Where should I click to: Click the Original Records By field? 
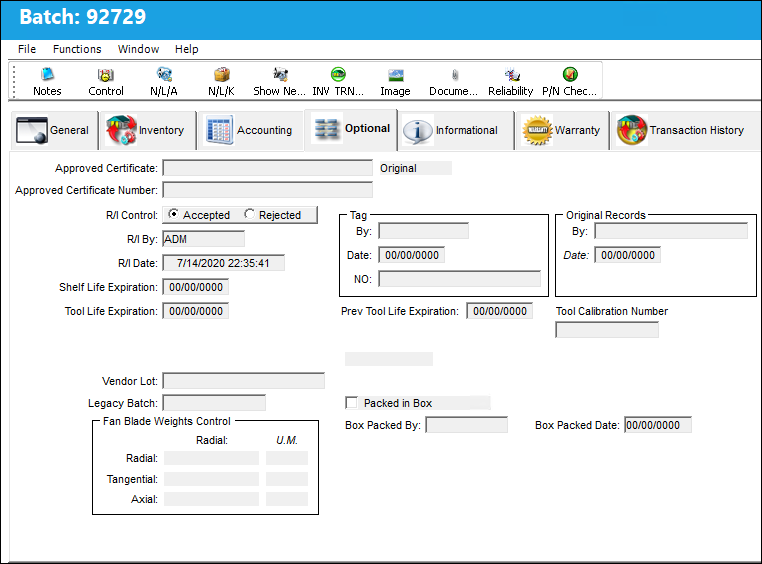(x=671, y=231)
